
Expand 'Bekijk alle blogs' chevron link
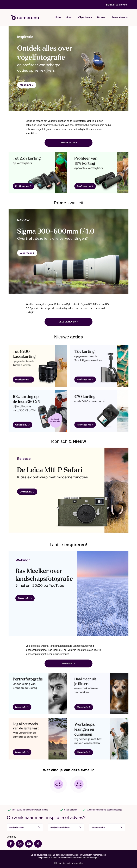[25, 827]
